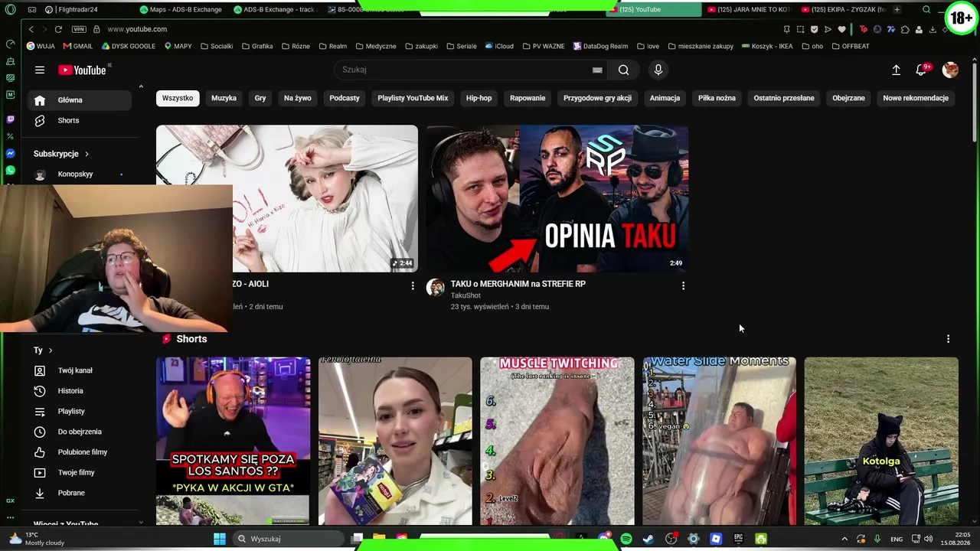Open the TakuShot channel avatar
This screenshot has width=980, height=551.
(x=436, y=288)
